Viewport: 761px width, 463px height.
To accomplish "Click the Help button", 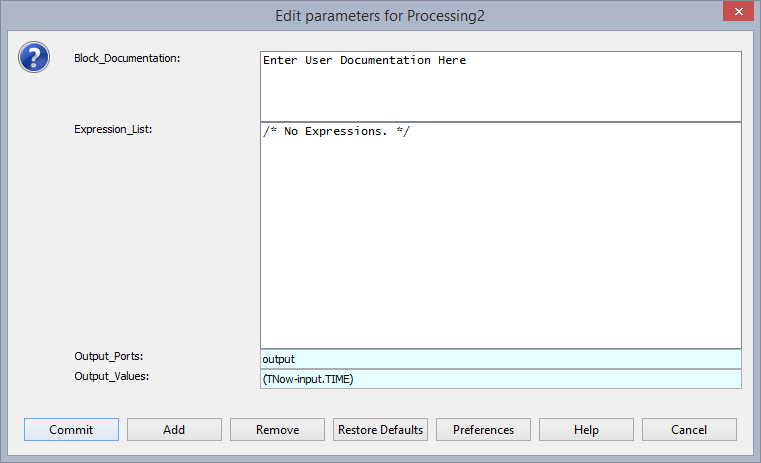I will pos(586,430).
